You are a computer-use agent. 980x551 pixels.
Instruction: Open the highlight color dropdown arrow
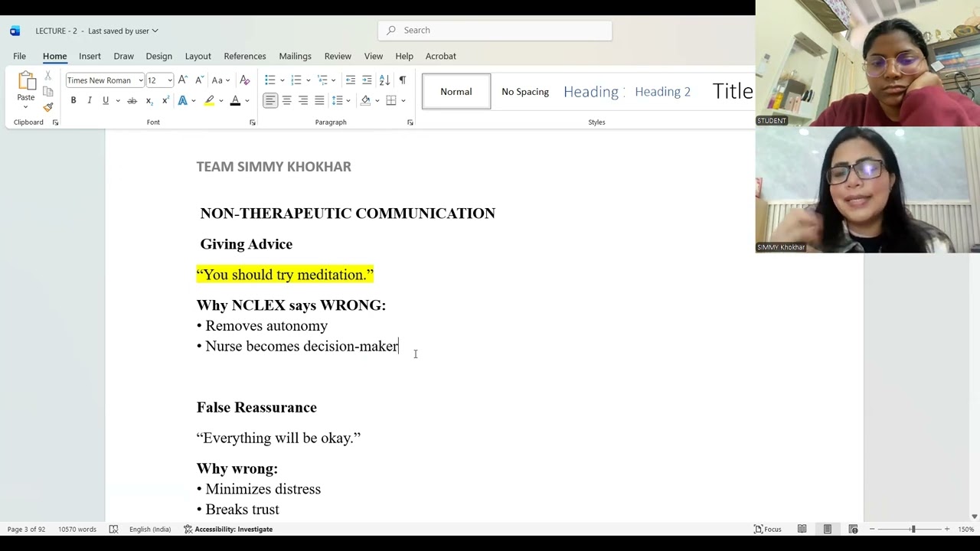220,100
